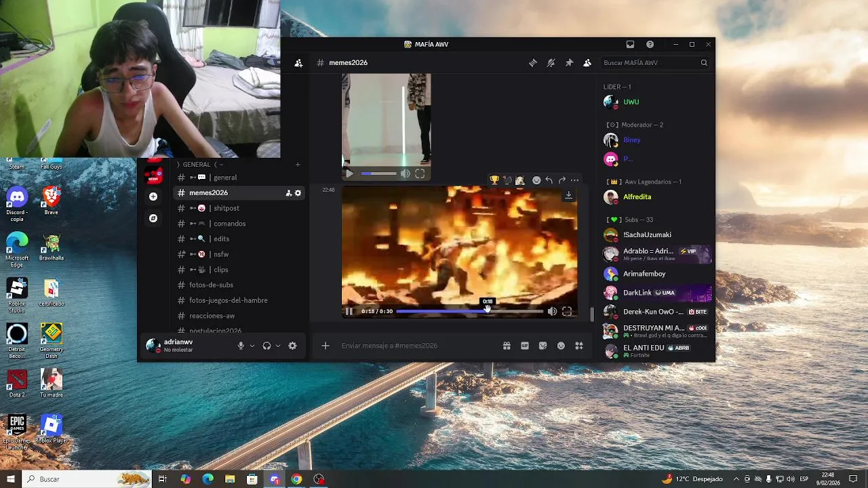The height and width of the screenshot is (488, 868).
Task: Open the gift Nitro icon
Action: (x=507, y=346)
